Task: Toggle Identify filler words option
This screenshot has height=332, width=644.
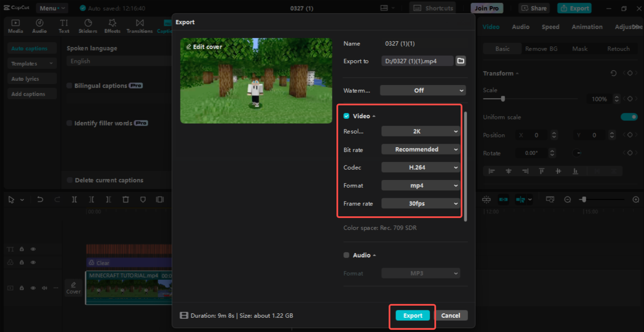Action: pyautogui.click(x=69, y=123)
